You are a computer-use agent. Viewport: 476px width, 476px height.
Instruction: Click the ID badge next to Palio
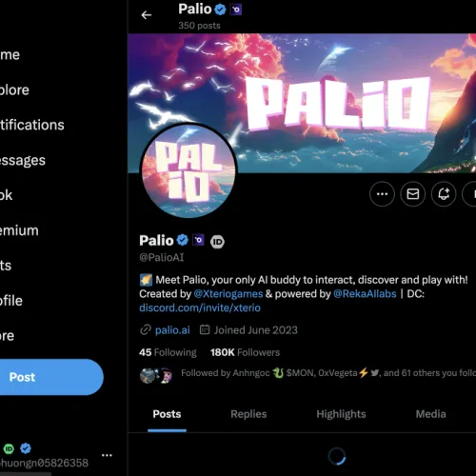click(x=217, y=242)
